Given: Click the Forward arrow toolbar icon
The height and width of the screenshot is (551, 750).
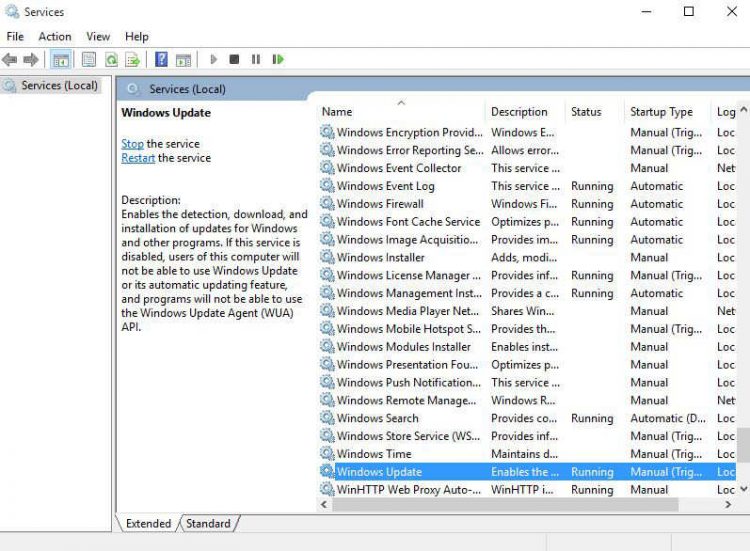Looking at the screenshot, I should (x=31, y=60).
